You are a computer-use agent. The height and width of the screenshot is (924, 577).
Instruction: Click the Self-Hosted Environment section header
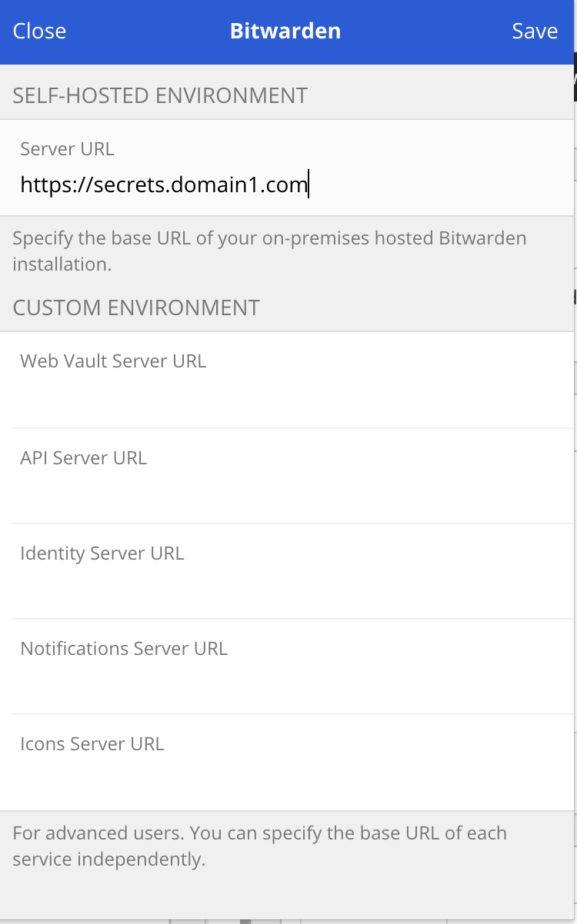point(160,96)
